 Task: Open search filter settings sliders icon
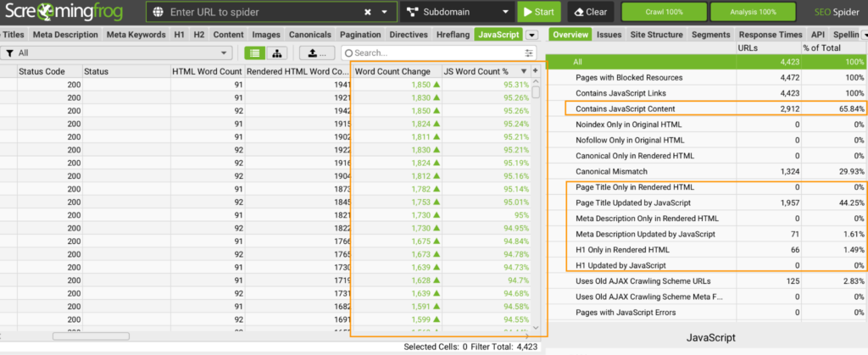(x=530, y=53)
